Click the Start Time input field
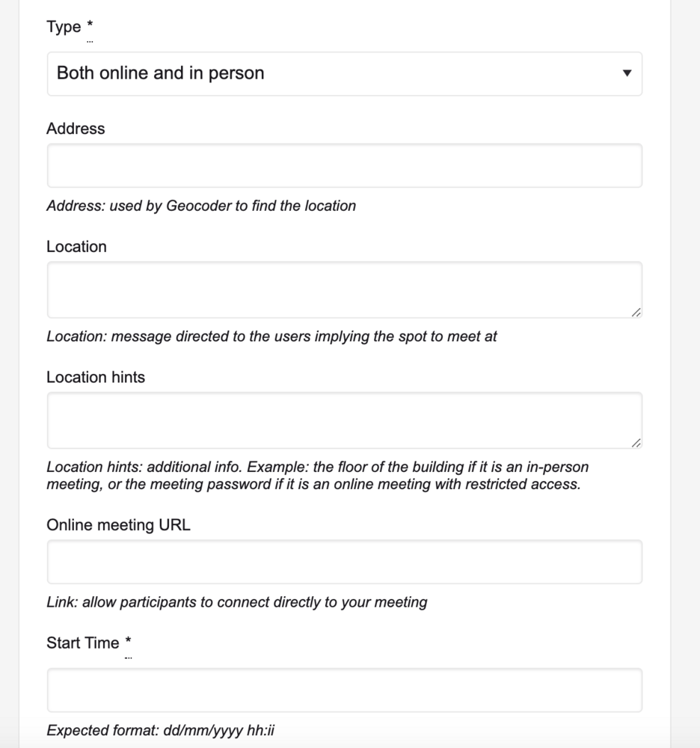Viewport: 700px width, 748px height. click(344, 690)
